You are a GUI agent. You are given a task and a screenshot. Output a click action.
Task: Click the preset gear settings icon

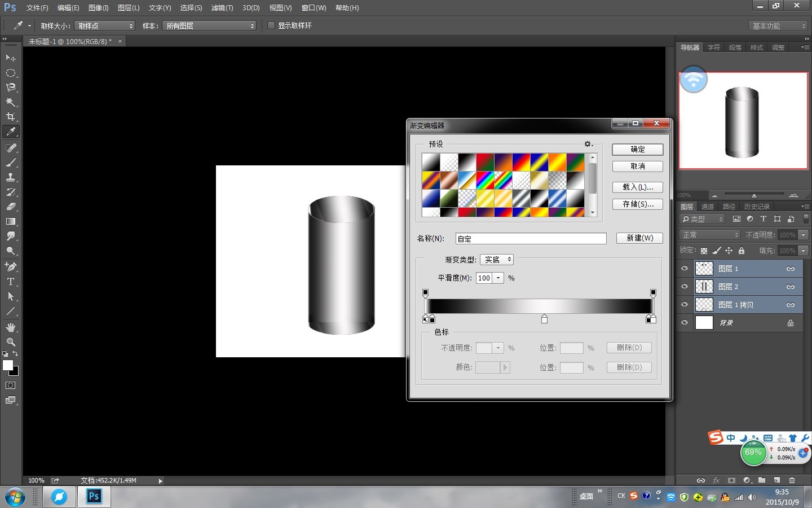point(588,144)
